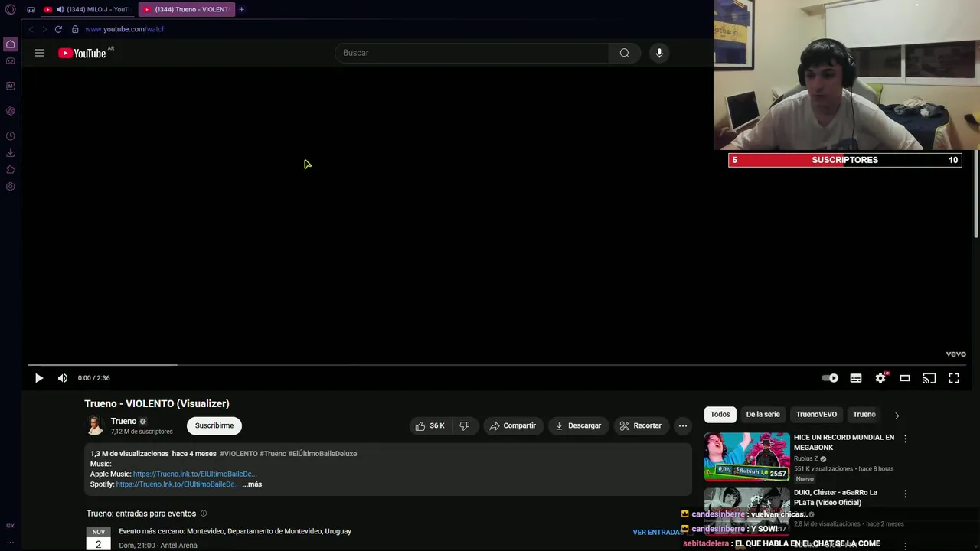980x551 pixels.
Task: Select the Trueno filter chip
Action: coord(864,415)
